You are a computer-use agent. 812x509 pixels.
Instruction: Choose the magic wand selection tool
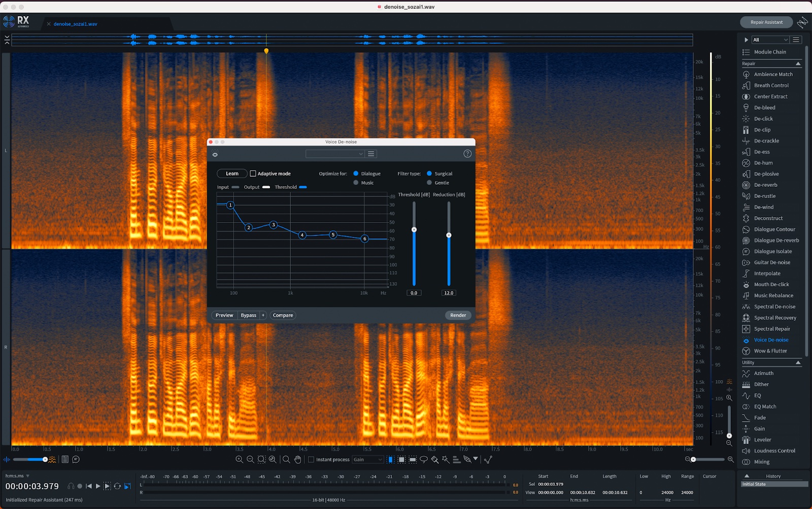tap(446, 460)
